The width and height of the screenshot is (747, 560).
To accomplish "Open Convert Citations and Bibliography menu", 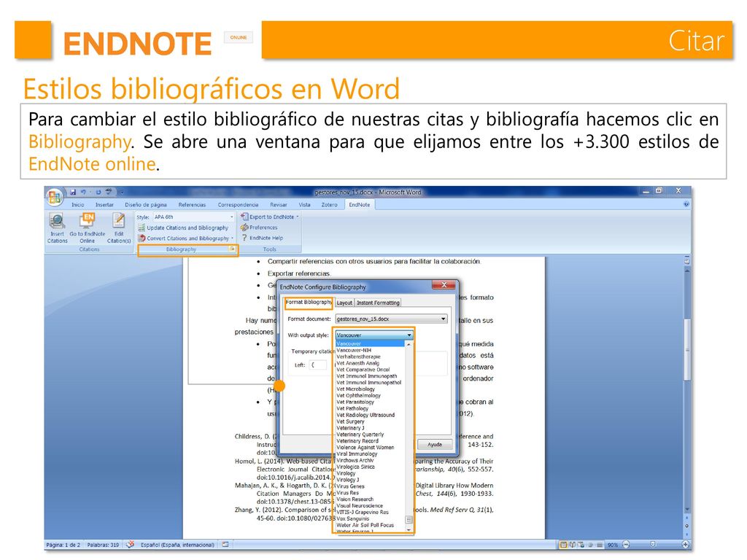I will [x=185, y=238].
